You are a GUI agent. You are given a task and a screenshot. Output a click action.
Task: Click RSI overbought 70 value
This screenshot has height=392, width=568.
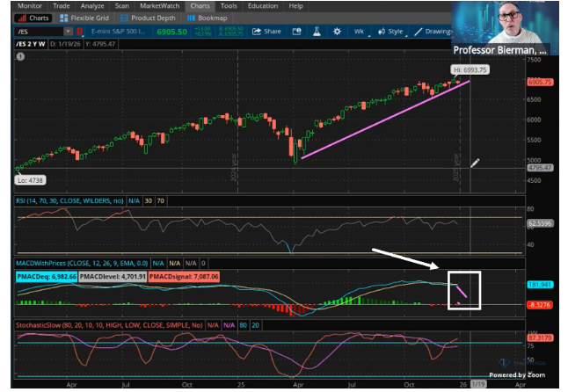pyautogui.click(x=161, y=201)
